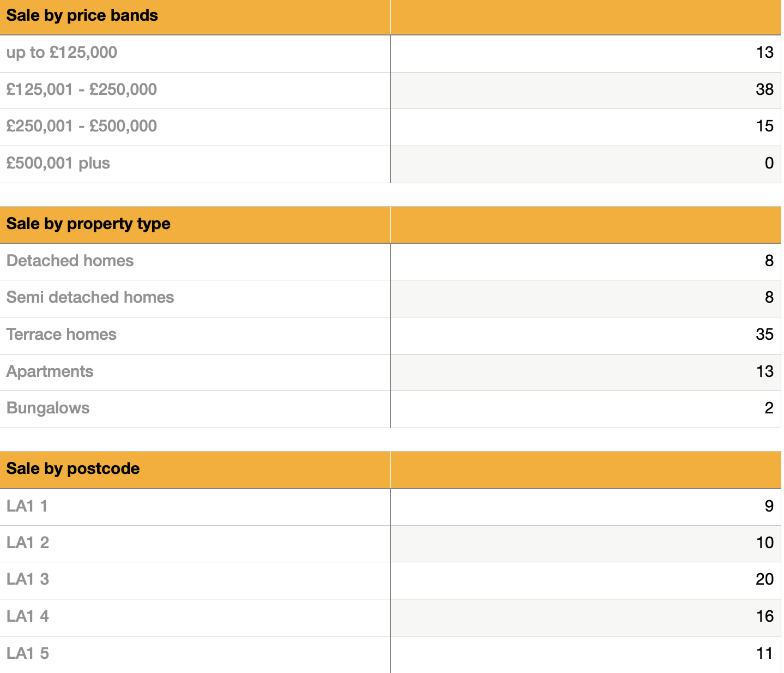Select the 'Sale by property type' header
This screenshot has height=673, width=784.
point(88,224)
